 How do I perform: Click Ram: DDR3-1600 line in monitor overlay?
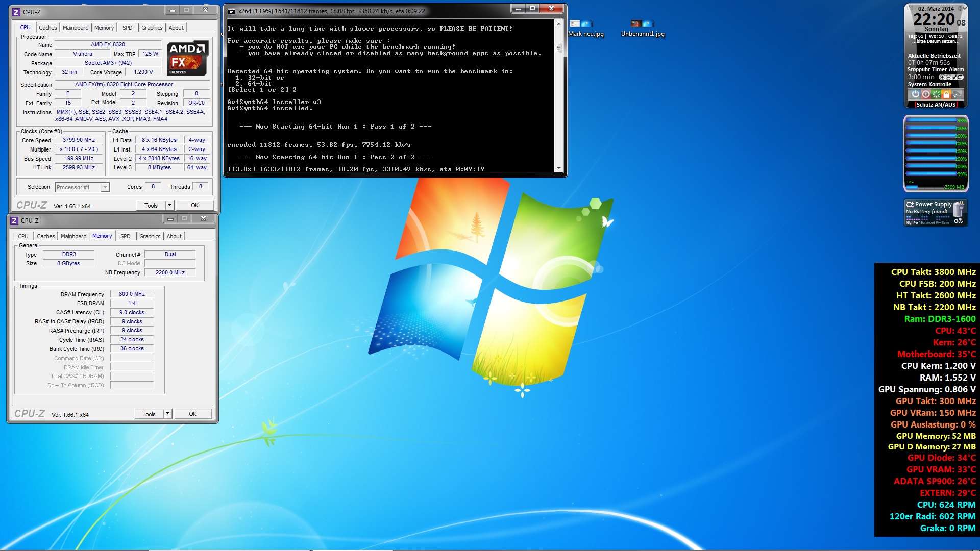point(940,319)
